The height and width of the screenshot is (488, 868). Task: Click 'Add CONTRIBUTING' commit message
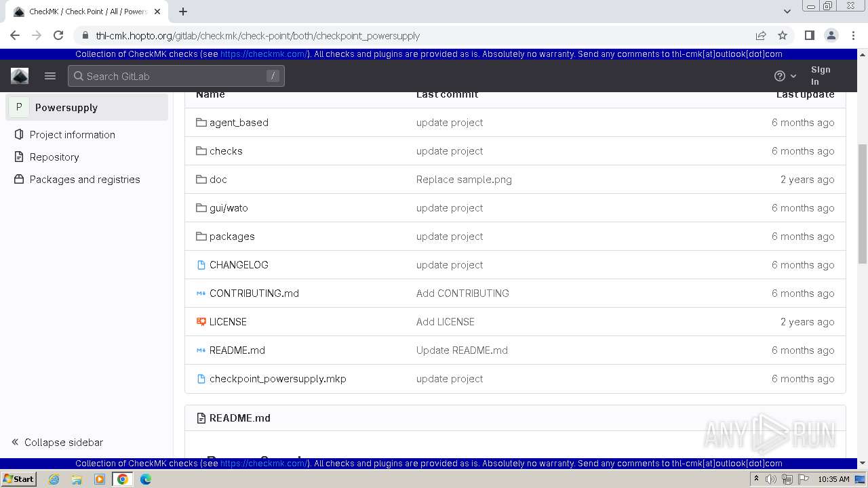coord(462,293)
